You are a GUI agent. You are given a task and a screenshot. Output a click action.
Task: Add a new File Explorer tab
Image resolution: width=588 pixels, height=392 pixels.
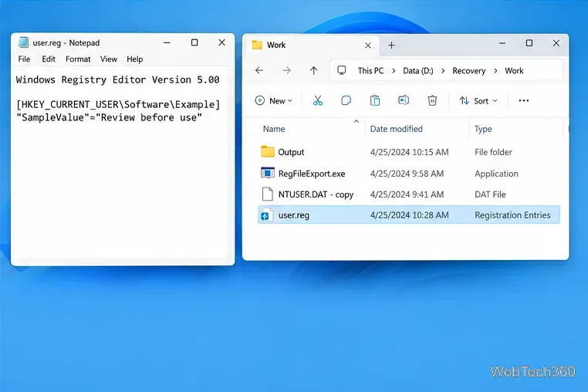click(x=391, y=46)
